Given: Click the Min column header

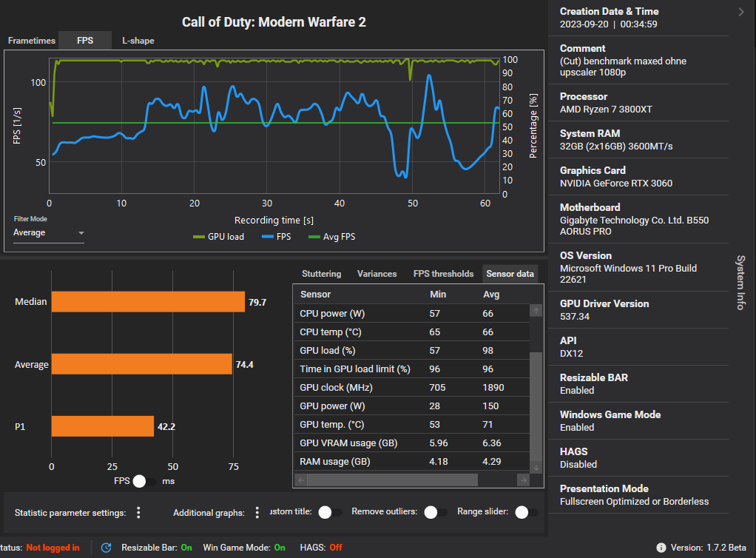Looking at the screenshot, I should pyautogui.click(x=438, y=295).
